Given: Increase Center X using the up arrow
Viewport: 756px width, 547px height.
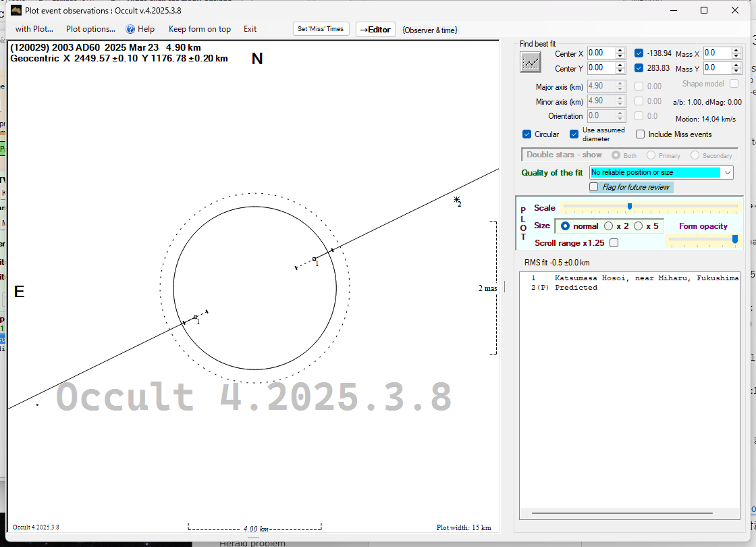Looking at the screenshot, I should 620,50.
